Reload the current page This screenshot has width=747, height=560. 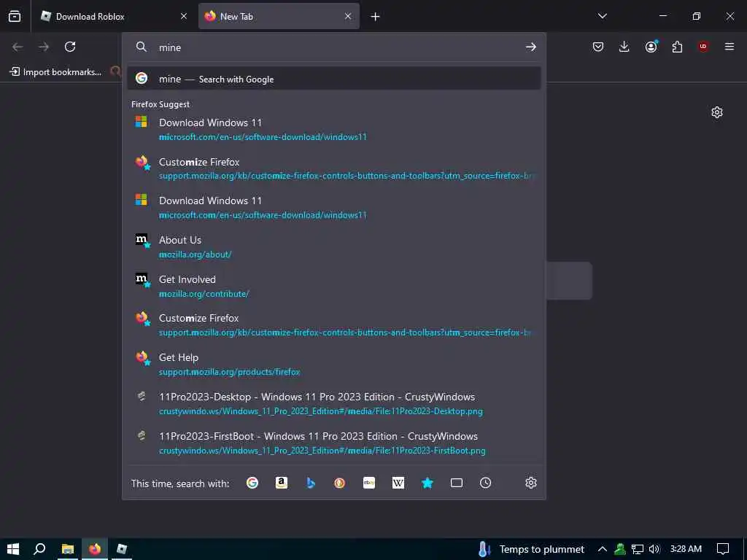(70, 47)
